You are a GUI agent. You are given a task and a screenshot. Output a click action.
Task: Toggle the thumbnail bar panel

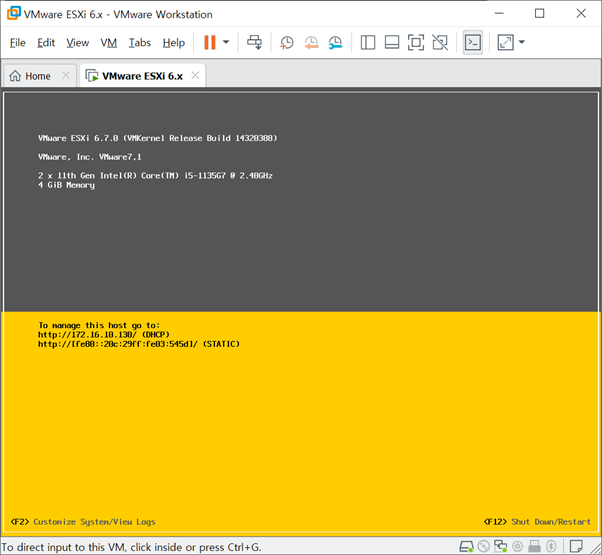coord(392,42)
